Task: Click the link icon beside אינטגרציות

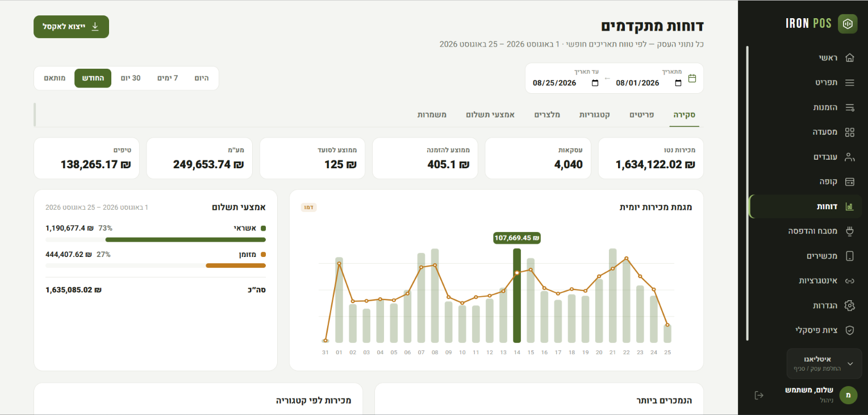Action: (x=850, y=281)
